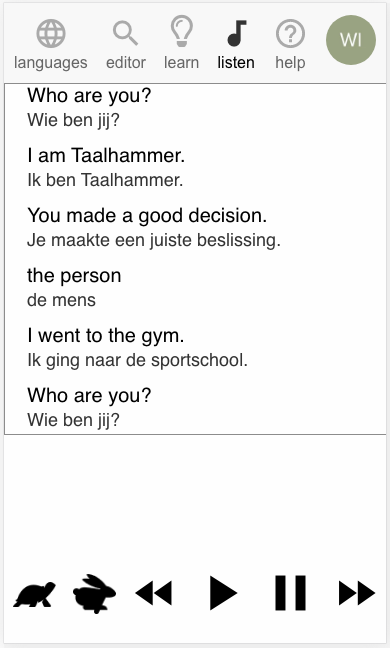Select 'You made a good decision.' phrase

(147, 216)
